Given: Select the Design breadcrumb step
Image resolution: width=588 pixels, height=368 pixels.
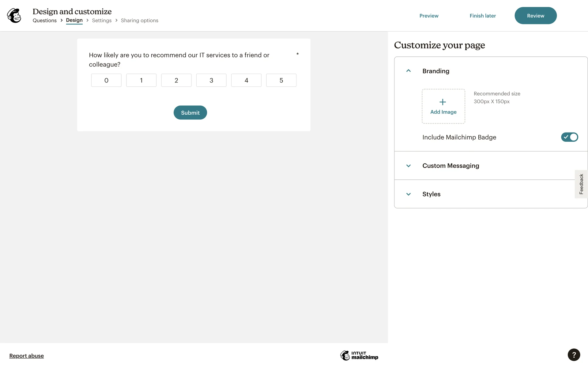Looking at the screenshot, I should click(x=74, y=20).
